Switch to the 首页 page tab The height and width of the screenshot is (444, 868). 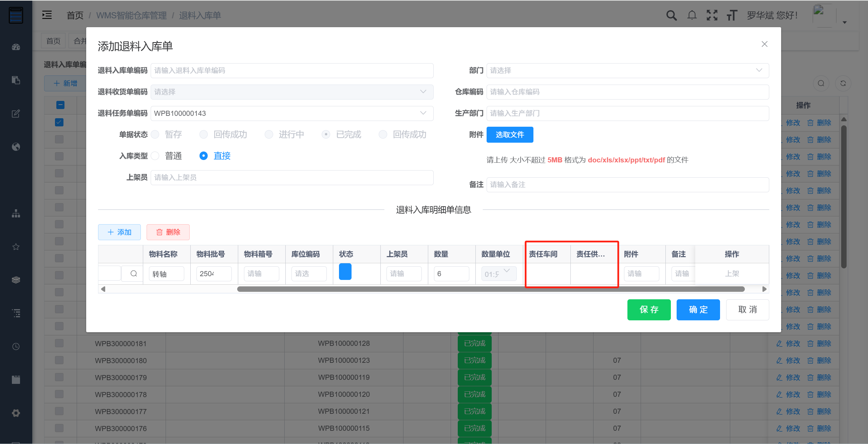pos(53,41)
